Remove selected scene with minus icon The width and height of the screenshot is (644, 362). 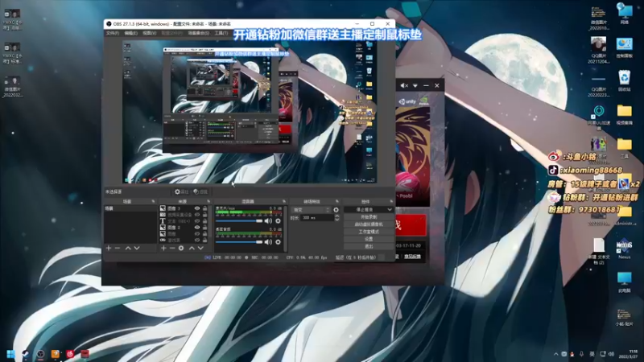(118, 249)
